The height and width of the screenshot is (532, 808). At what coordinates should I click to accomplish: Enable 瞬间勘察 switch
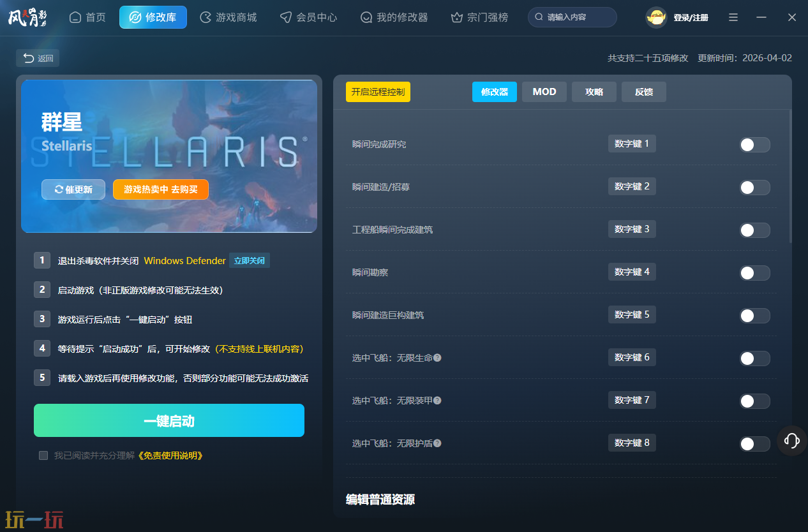point(754,273)
